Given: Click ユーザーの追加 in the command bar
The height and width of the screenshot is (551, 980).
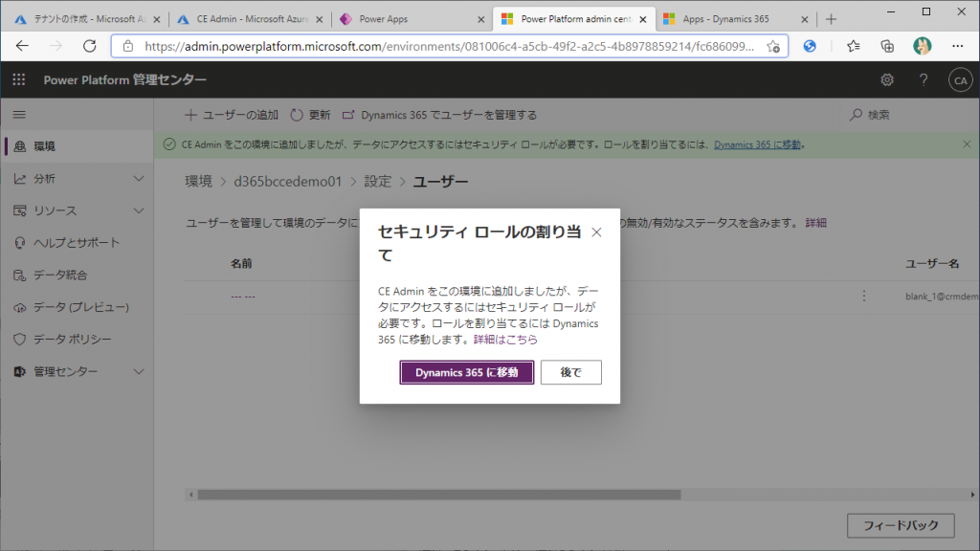Looking at the screenshot, I should (232, 115).
